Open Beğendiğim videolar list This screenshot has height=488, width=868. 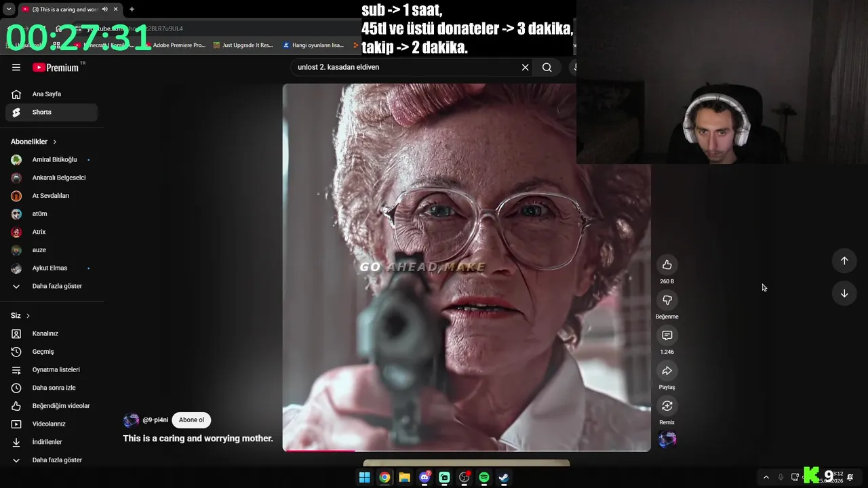coord(52,406)
